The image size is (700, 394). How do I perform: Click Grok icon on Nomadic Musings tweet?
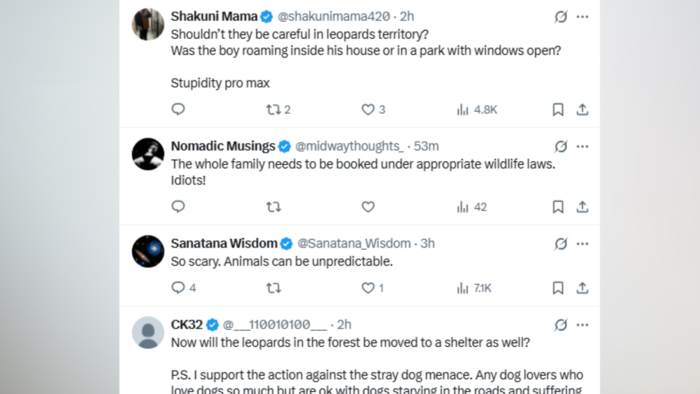pos(561,146)
